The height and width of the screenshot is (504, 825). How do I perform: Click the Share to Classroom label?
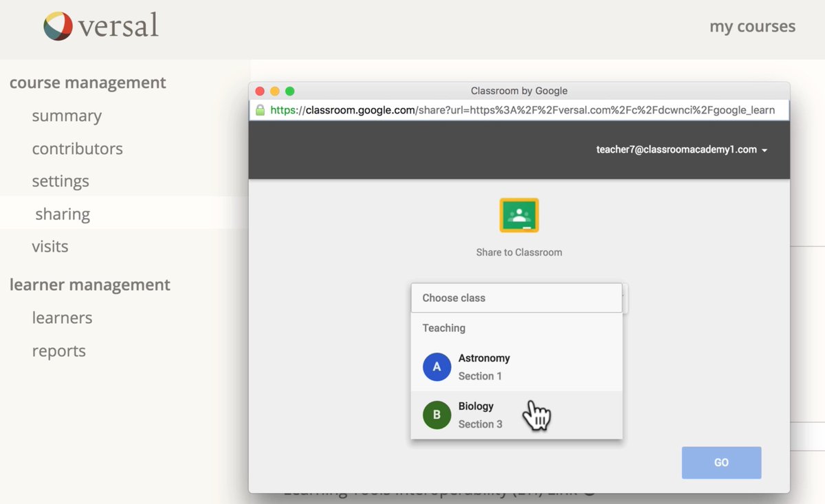click(x=519, y=252)
